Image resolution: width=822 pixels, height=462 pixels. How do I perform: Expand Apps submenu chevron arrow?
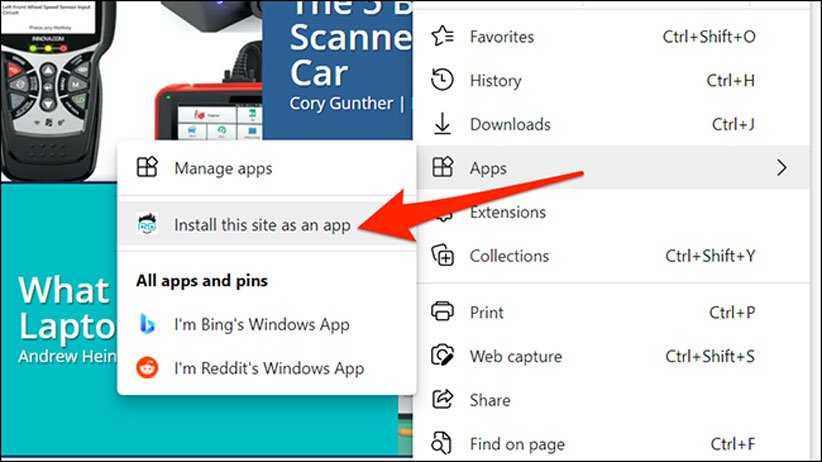(x=782, y=168)
